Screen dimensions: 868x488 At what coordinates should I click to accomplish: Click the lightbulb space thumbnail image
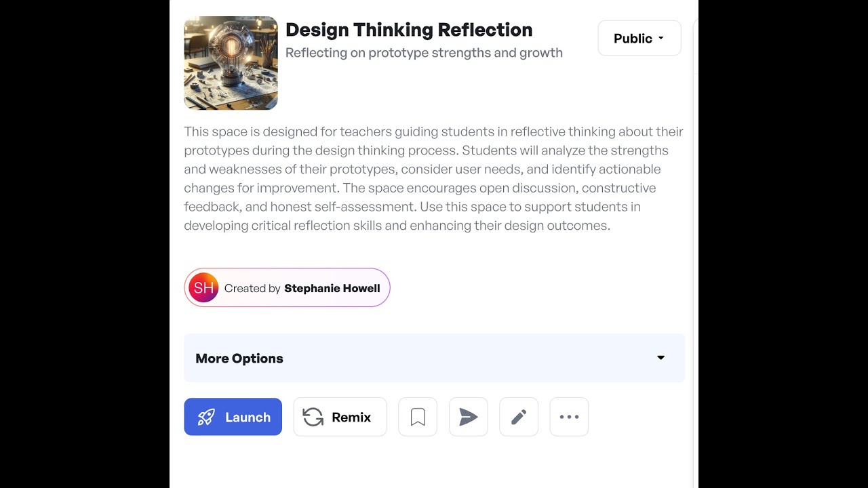point(231,63)
